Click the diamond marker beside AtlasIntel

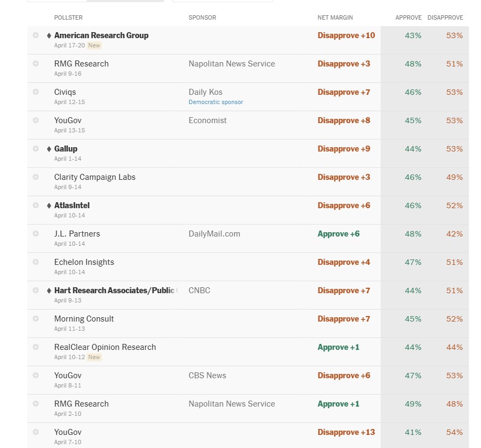pyautogui.click(x=49, y=205)
